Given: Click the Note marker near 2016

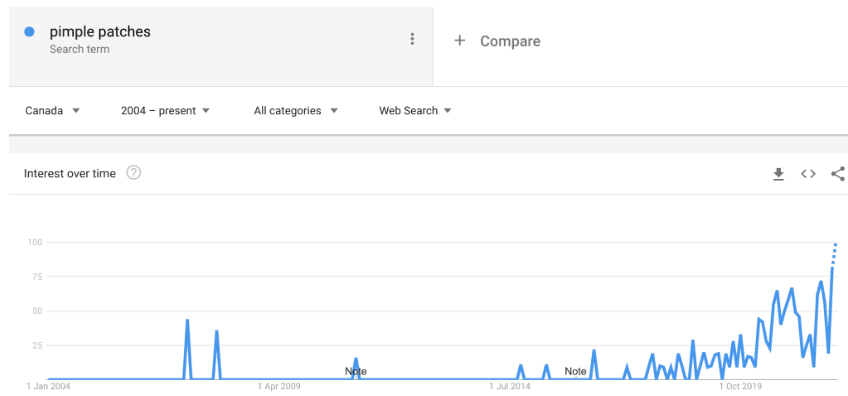Looking at the screenshot, I should [x=575, y=372].
